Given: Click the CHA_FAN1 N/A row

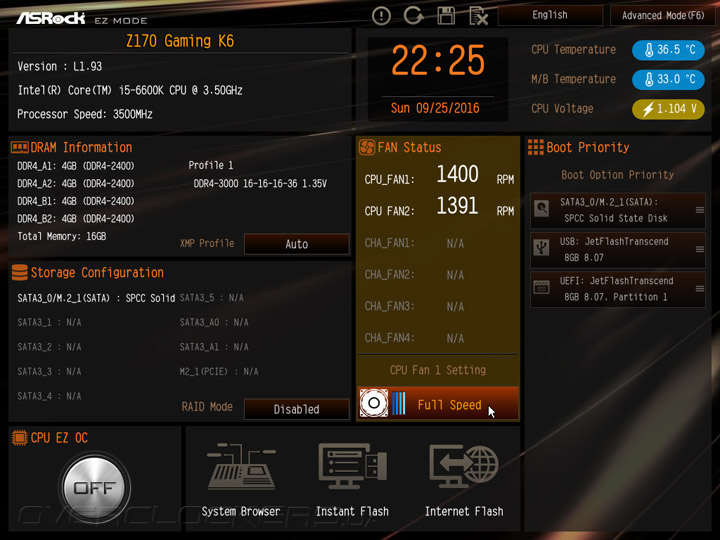Looking at the screenshot, I should 414,243.
